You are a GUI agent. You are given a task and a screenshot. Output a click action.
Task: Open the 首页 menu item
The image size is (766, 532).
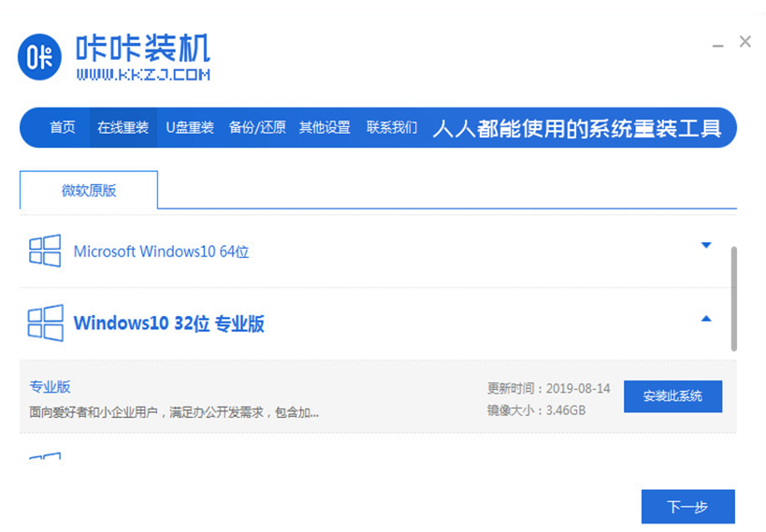[63, 128]
